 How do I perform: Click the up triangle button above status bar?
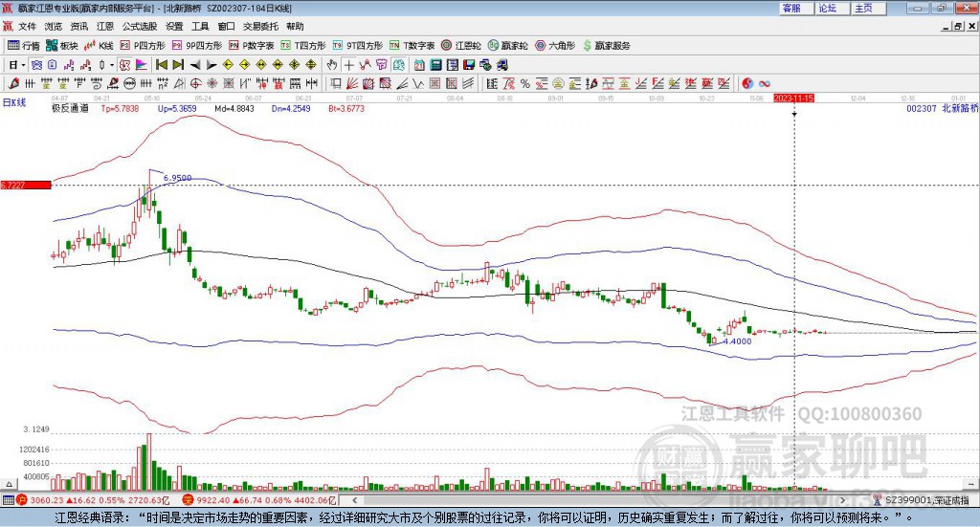[x=9, y=484]
